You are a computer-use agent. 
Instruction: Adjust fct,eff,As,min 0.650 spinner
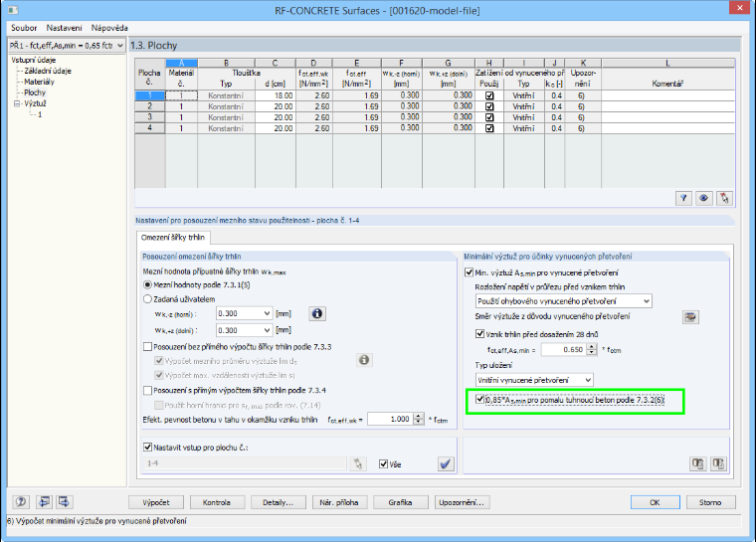tap(592, 350)
